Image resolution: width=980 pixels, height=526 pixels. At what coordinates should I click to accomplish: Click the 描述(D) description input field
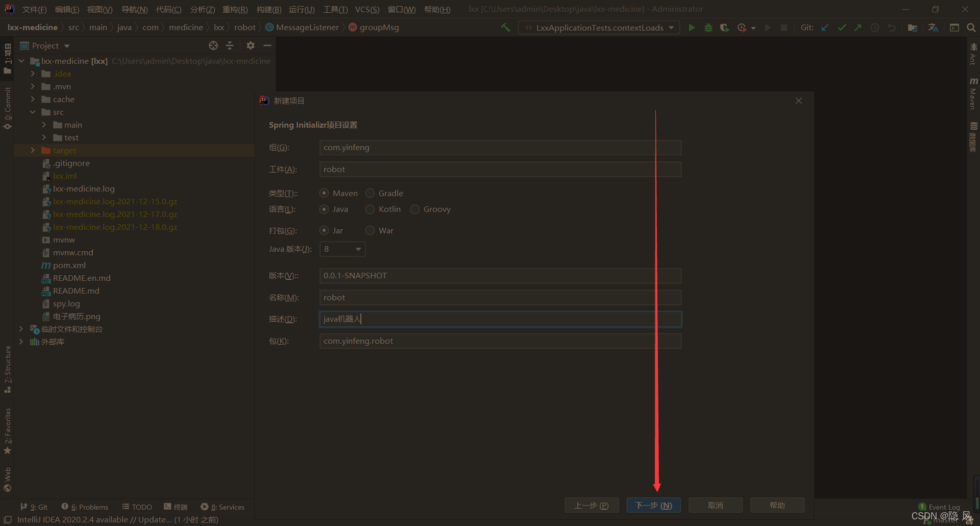pyautogui.click(x=500, y=319)
